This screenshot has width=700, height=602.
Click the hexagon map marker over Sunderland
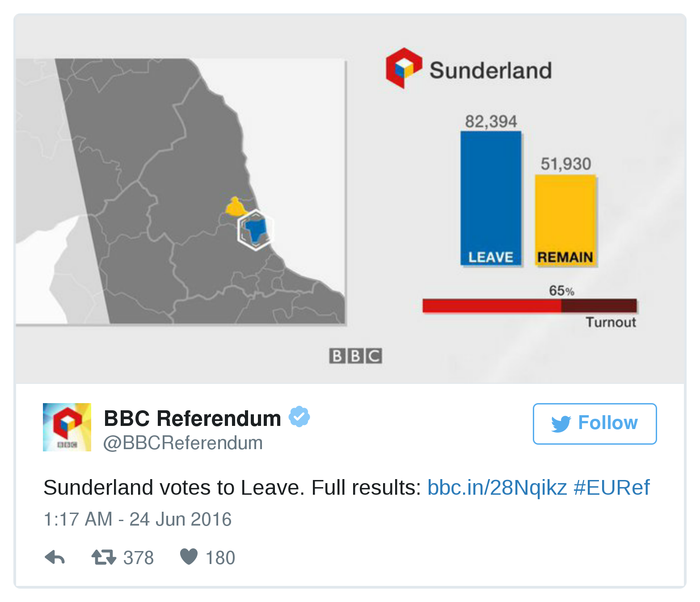255,230
